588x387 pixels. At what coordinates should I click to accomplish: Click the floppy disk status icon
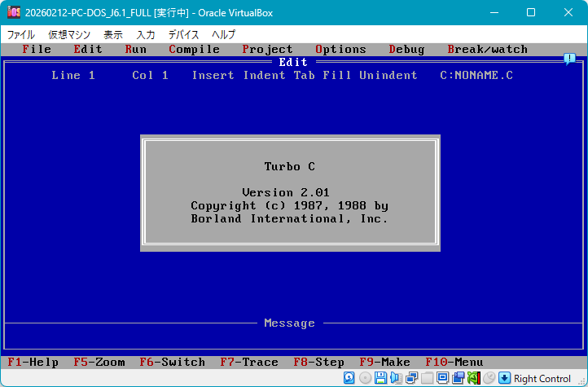(x=380, y=378)
